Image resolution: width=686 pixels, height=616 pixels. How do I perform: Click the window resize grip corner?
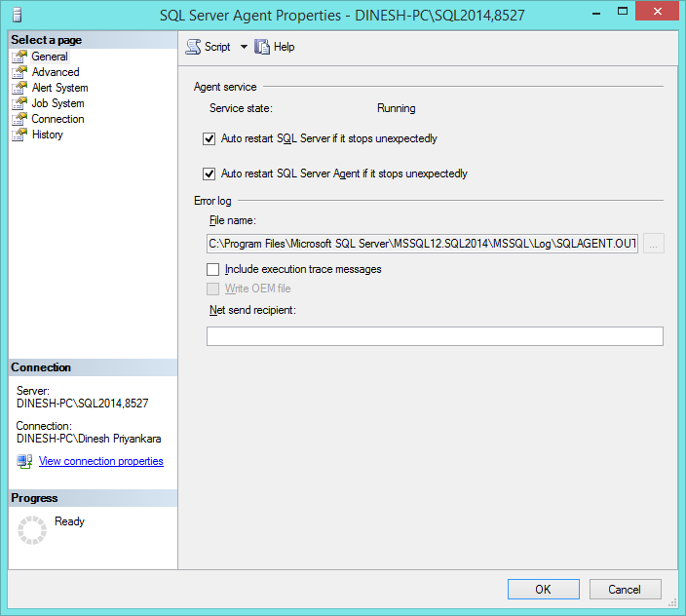[x=673, y=603]
